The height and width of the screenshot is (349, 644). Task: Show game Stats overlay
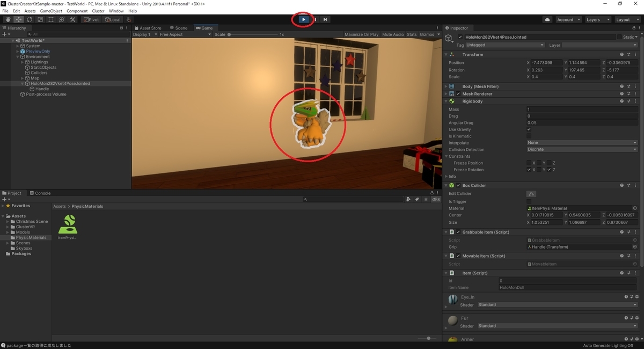412,34
